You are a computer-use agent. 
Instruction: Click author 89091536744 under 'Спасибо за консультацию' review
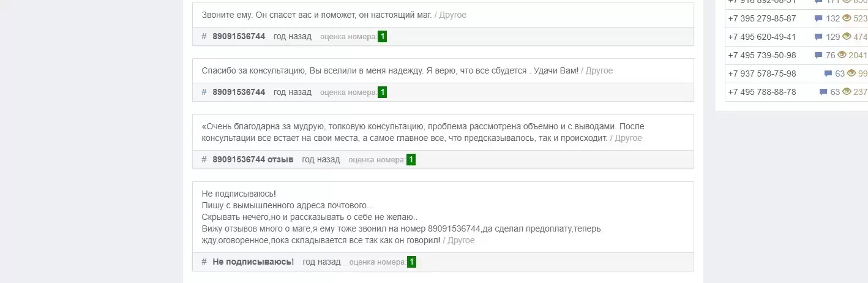(239, 92)
